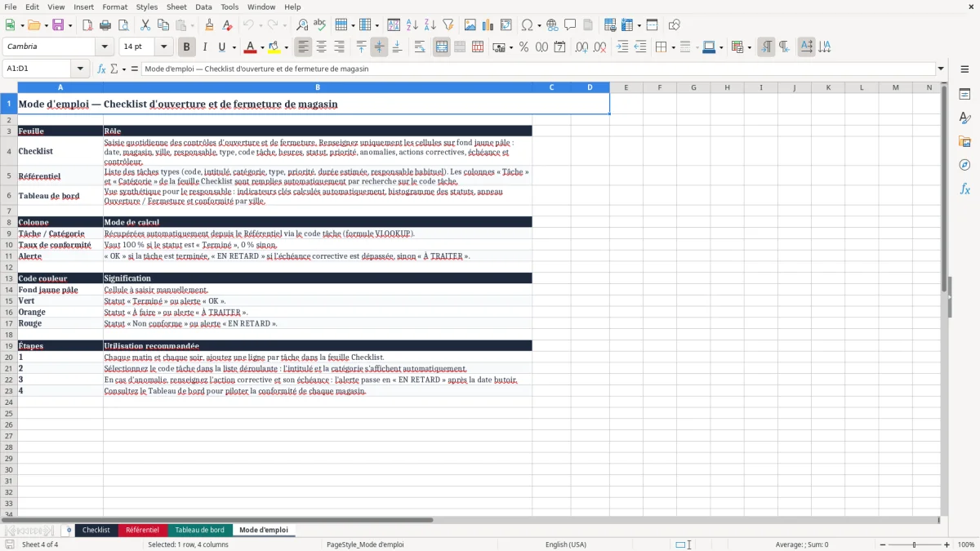This screenshot has height=551, width=980.
Task: Click the 100% zoom level
Action: click(x=966, y=544)
